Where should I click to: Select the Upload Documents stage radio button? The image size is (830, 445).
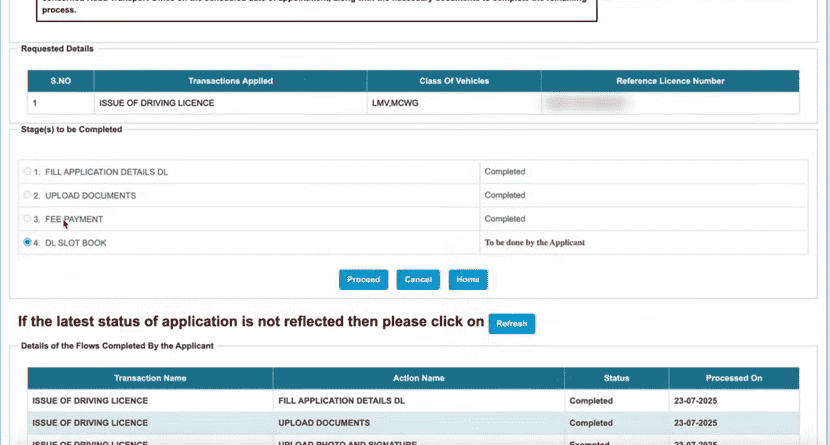tap(27, 195)
